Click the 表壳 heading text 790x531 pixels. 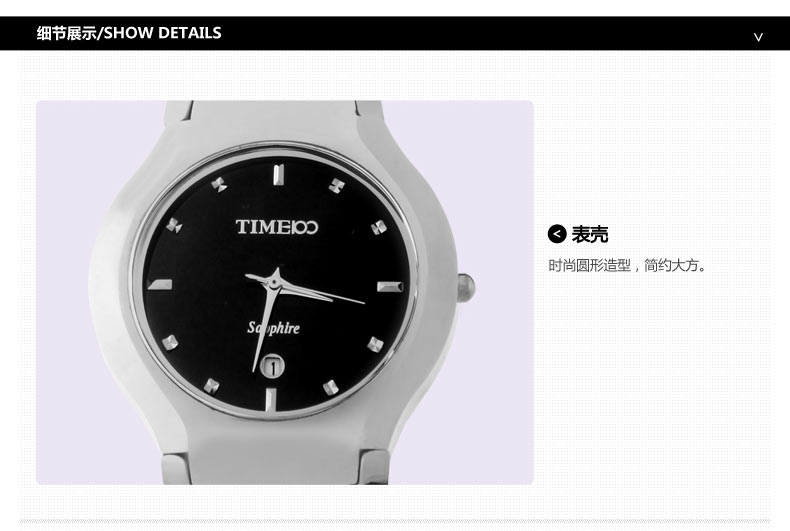coord(590,234)
